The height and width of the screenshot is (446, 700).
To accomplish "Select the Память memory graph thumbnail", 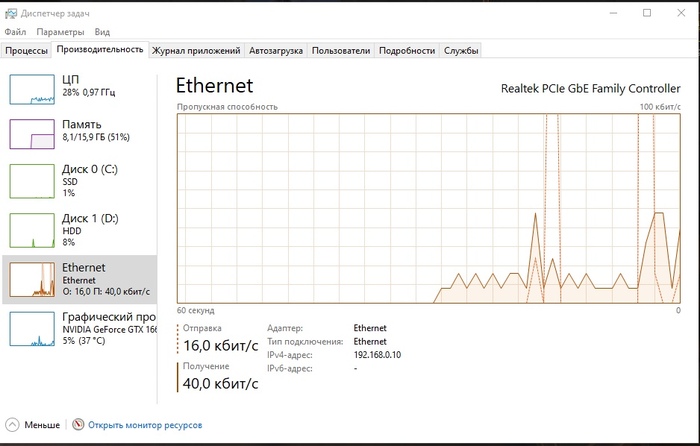I will pos(32,135).
